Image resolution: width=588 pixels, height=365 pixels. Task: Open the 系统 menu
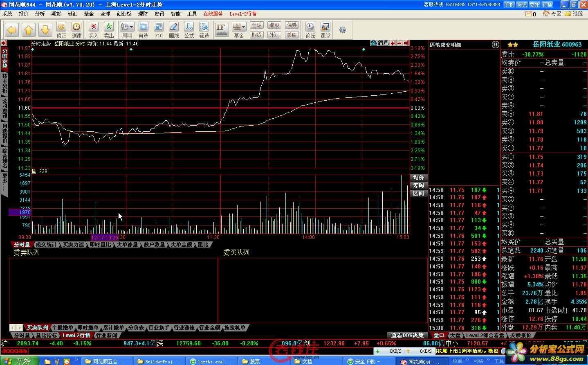coord(7,14)
